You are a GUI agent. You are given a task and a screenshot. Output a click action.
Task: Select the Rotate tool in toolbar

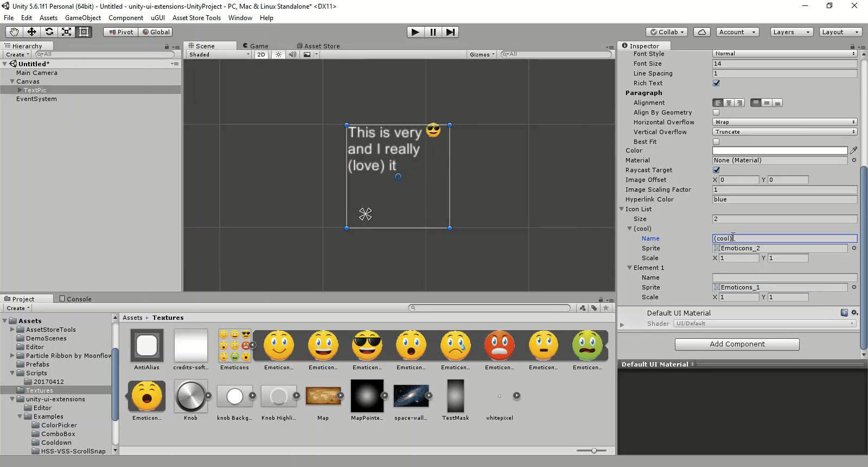(x=49, y=32)
